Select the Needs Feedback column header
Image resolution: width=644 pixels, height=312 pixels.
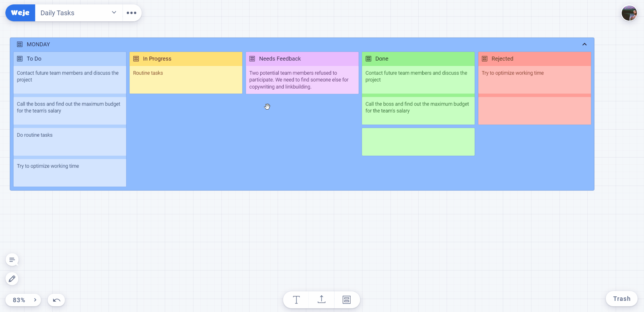coord(302,59)
